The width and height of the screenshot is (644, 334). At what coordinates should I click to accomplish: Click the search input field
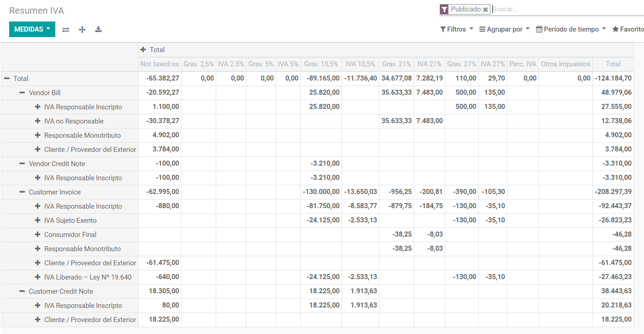[567, 9]
